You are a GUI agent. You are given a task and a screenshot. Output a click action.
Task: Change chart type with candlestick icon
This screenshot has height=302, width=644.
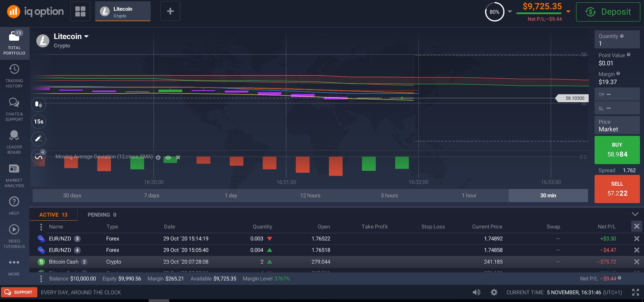(39, 104)
